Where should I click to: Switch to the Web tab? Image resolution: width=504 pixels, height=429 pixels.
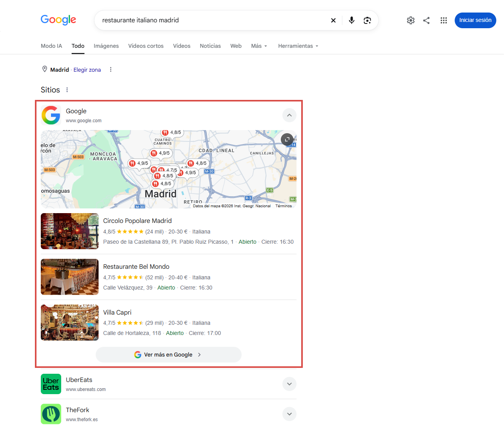pyautogui.click(x=236, y=46)
